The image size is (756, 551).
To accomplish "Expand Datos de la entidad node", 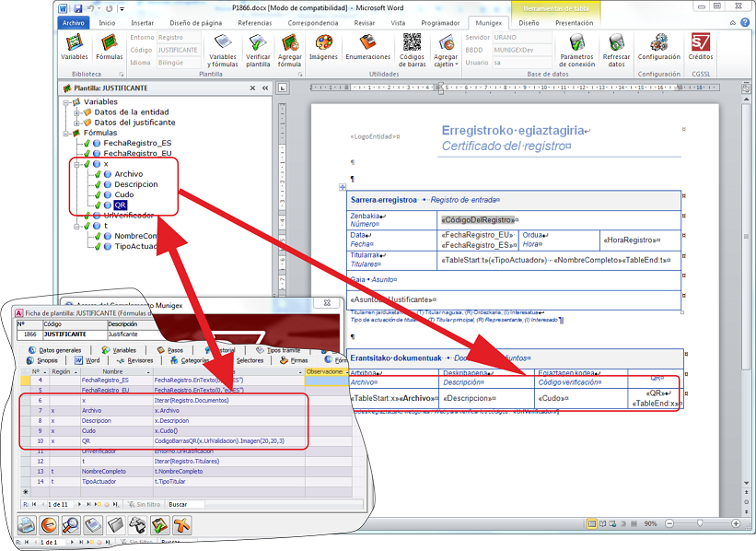I will pos(76,112).
